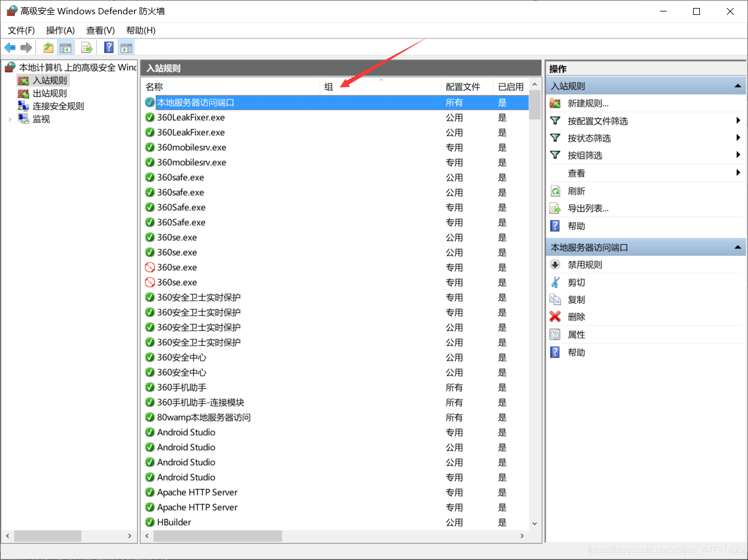Select the 80wamp本地服务器访问 rule
This screenshot has height=560, width=748.
click(x=335, y=417)
